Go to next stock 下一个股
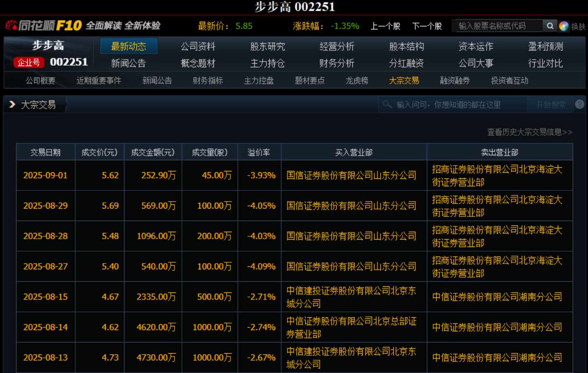The width and height of the screenshot is (588, 373). (427, 26)
